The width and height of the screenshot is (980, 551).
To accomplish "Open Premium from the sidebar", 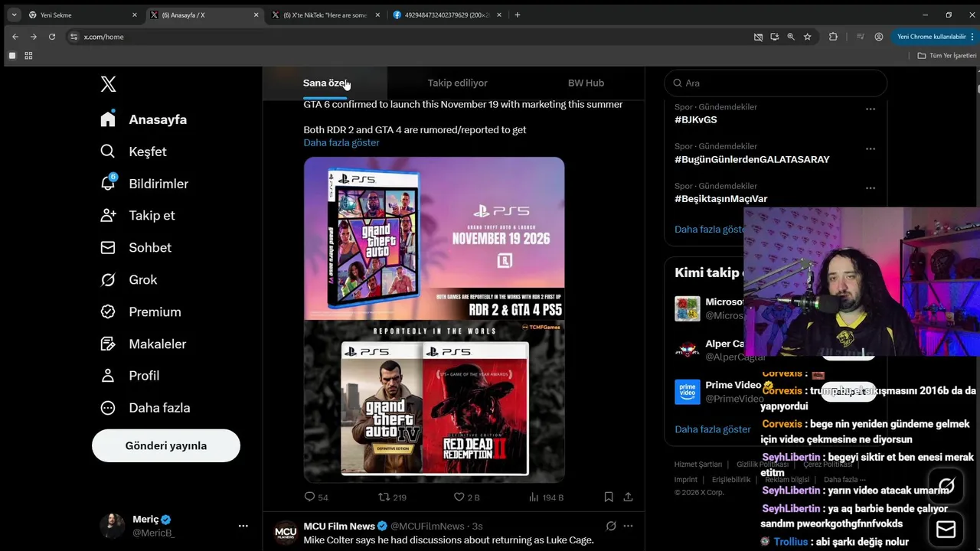I will (x=141, y=311).
